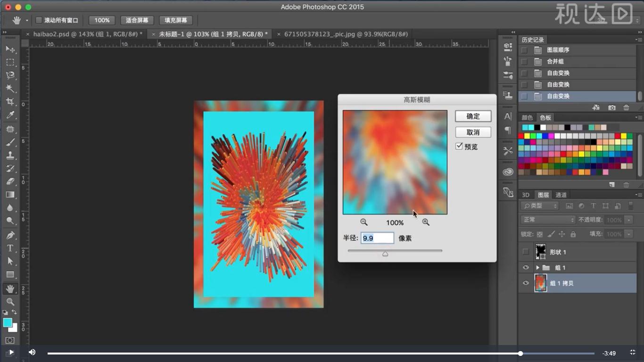Select the Clone Stamp tool
Image resolution: width=644 pixels, height=362 pixels.
[10, 156]
